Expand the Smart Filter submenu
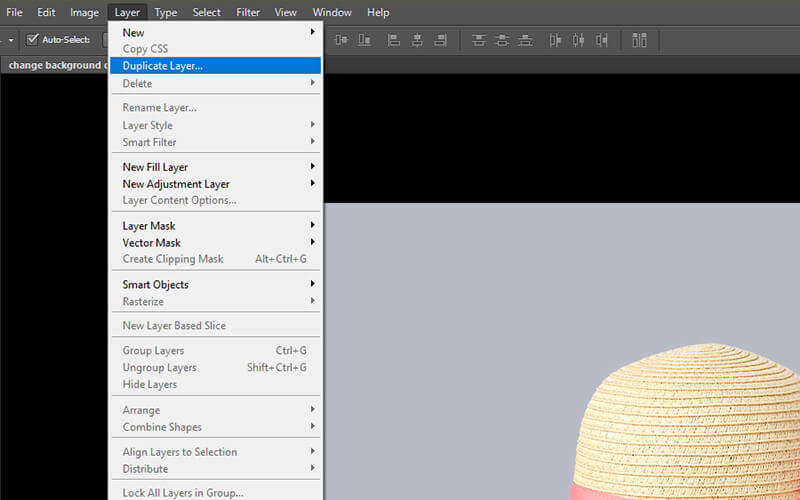This screenshot has height=500, width=800. [215, 142]
